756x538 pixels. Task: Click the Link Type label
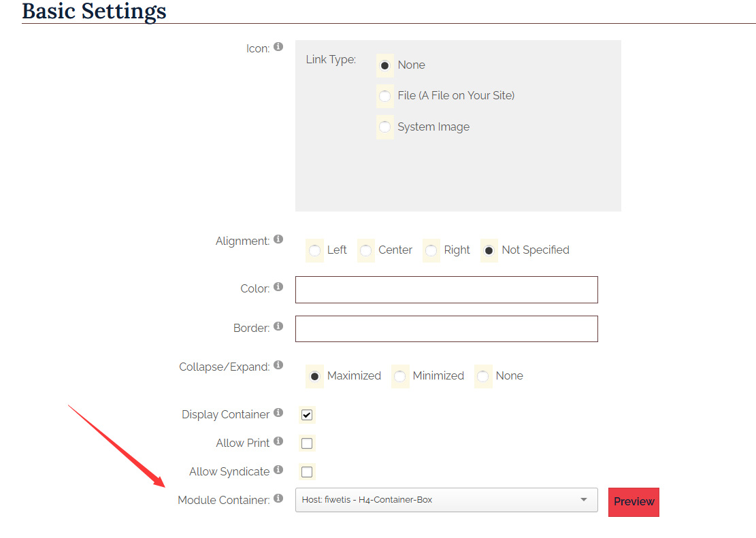[x=331, y=60]
